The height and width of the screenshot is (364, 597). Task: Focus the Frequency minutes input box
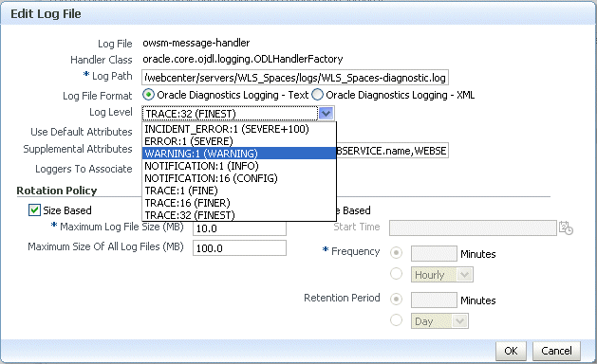coord(434,253)
